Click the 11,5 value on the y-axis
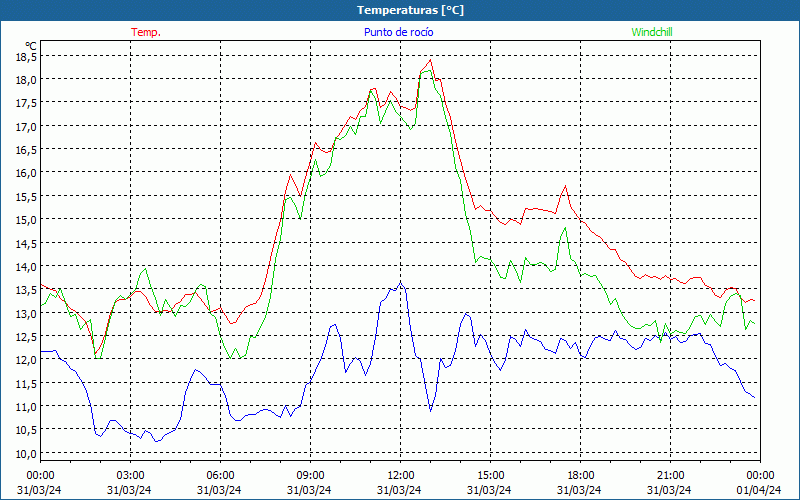Screen dimensions: 800x500 (x=26, y=383)
